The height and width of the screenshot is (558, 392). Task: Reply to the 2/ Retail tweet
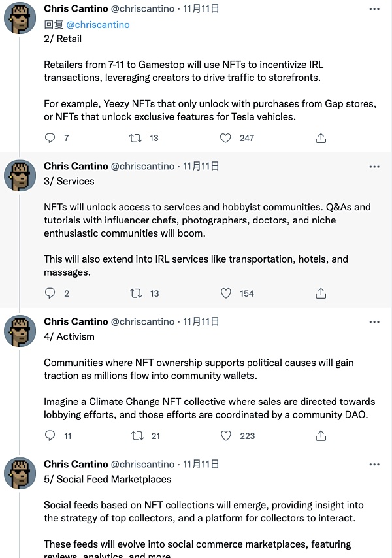[50, 138]
